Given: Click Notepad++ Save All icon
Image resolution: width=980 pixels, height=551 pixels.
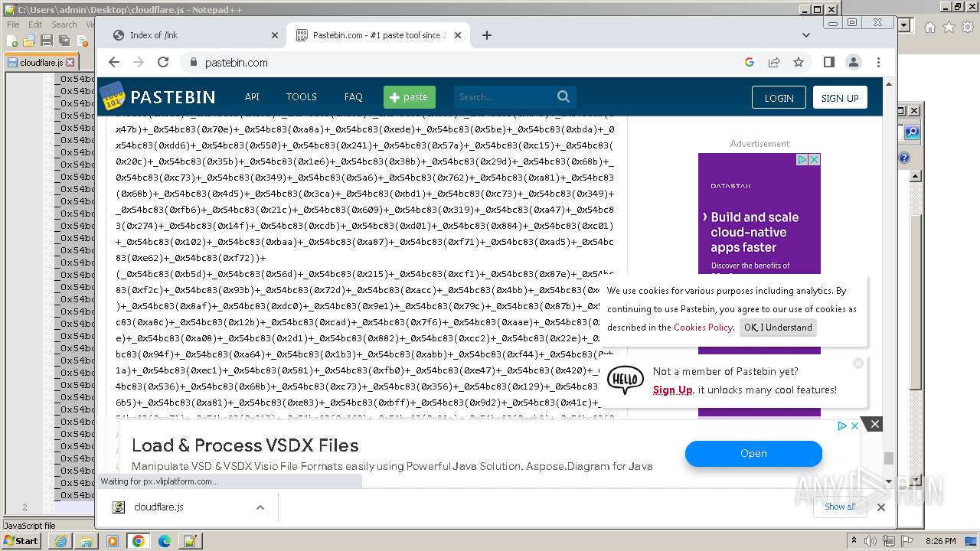Looking at the screenshot, I should [x=64, y=41].
